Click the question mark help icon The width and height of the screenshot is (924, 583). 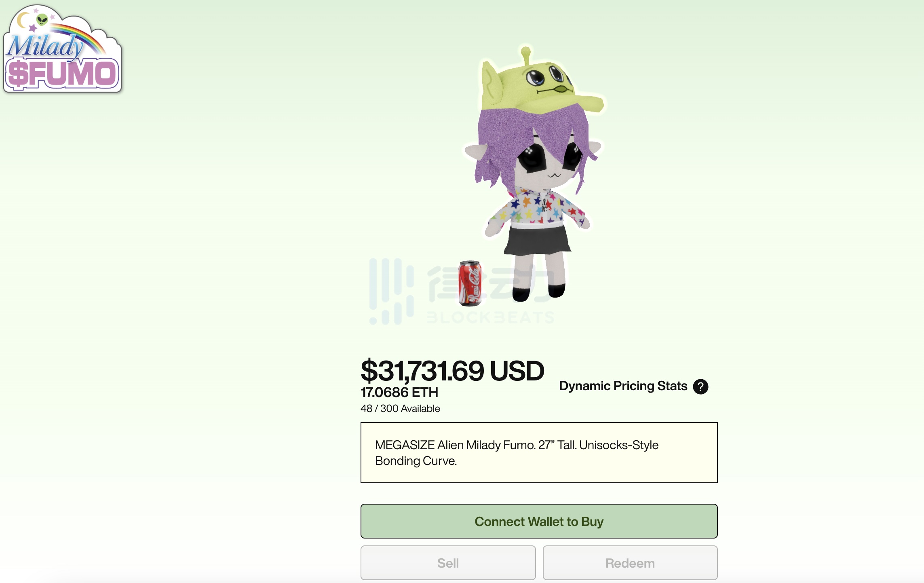(700, 387)
